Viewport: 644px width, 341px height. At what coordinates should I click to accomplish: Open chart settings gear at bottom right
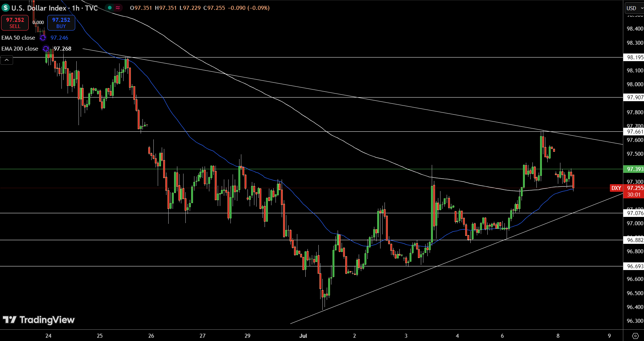tap(635, 336)
